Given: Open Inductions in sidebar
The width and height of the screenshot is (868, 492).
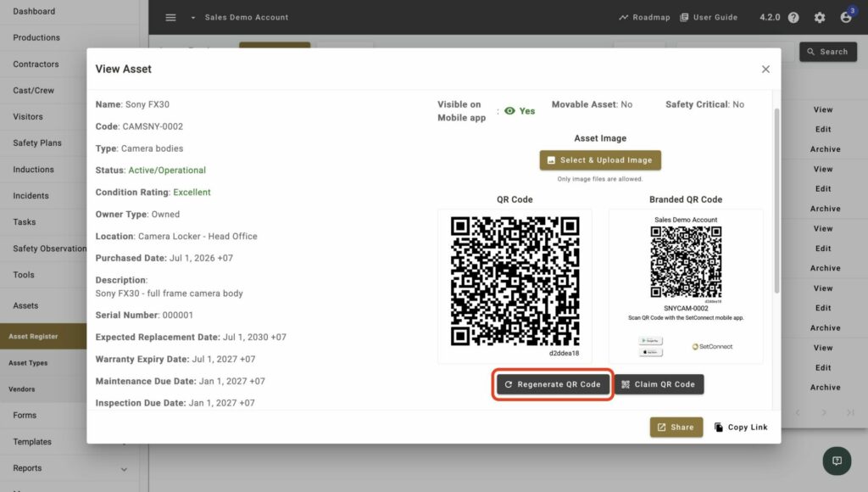Looking at the screenshot, I should (33, 170).
